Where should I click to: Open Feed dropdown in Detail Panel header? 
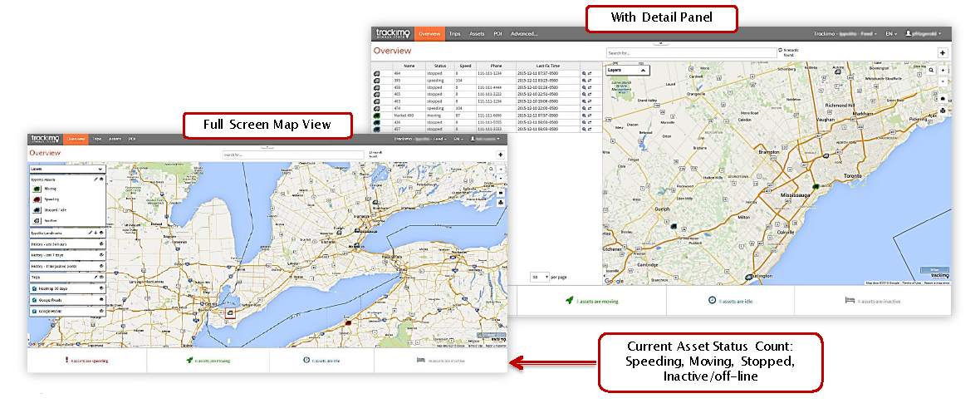click(x=845, y=34)
